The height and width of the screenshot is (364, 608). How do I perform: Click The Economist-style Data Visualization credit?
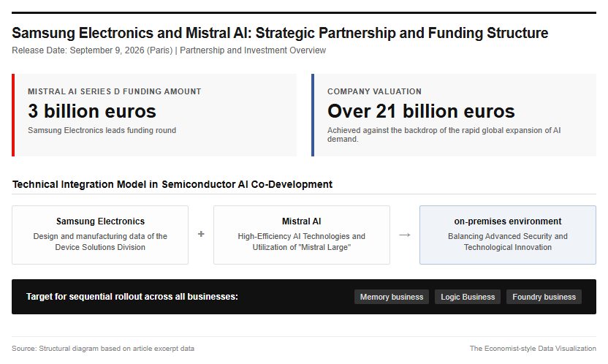[533, 349]
